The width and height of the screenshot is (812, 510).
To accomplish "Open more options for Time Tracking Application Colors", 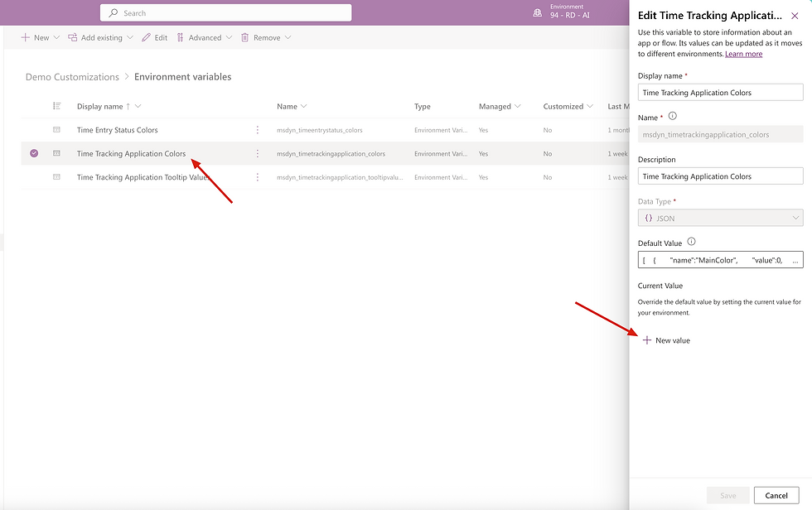I will [258, 153].
